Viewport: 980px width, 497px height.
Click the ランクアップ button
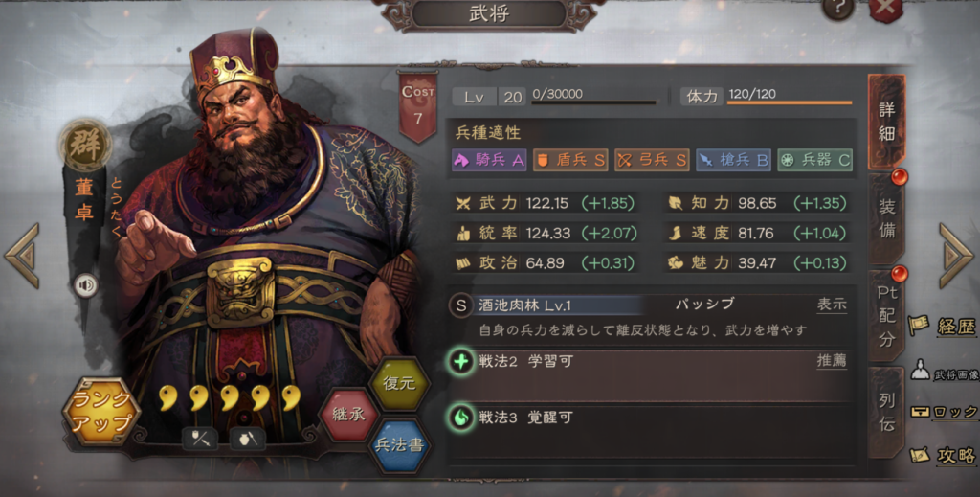point(101,411)
